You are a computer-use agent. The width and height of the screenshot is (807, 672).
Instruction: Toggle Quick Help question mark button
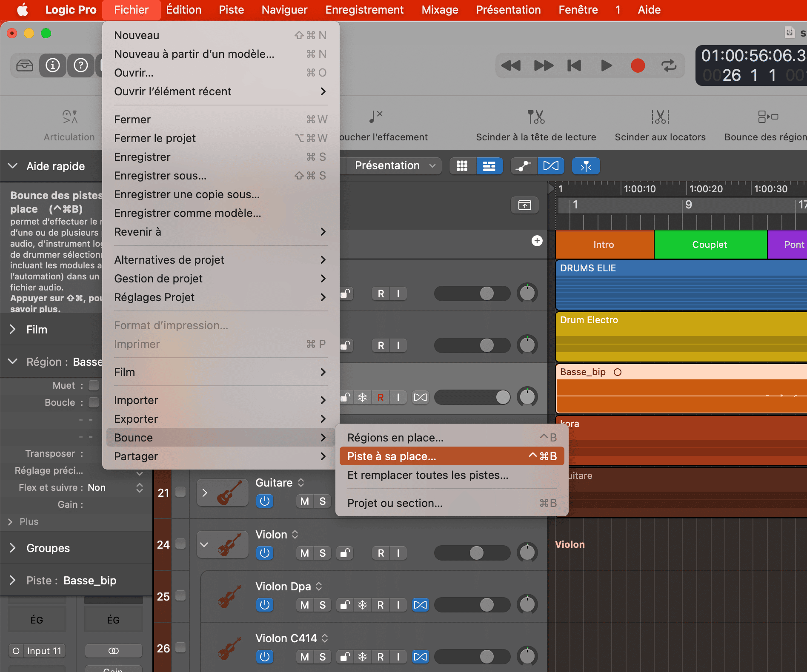click(x=81, y=65)
